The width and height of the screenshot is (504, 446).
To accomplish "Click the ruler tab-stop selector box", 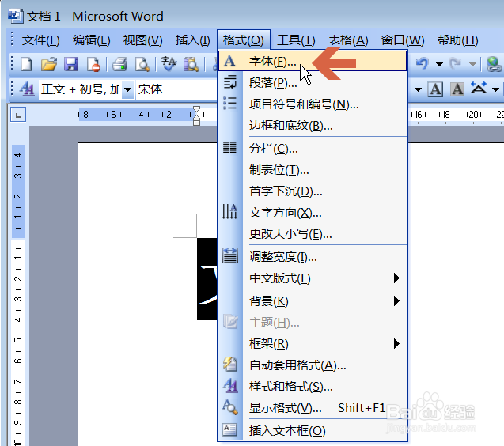I will 18,115.
